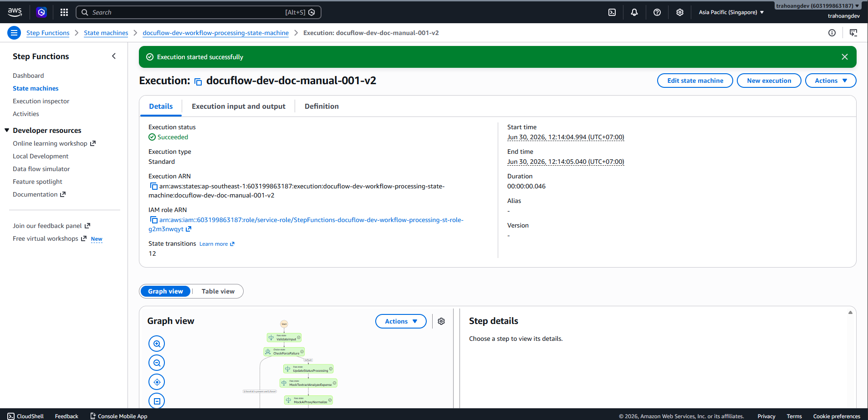Open docuflow-dev-workflow-processing-state-machine breadcrumb
Image resolution: width=868 pixels, height=420 pixels.
tap(216, 33)
